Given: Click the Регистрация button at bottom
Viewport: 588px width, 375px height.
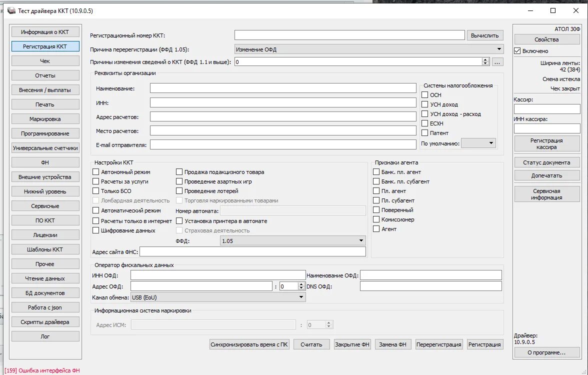Looking at the screenshot, I should click(x=484, y=344).
